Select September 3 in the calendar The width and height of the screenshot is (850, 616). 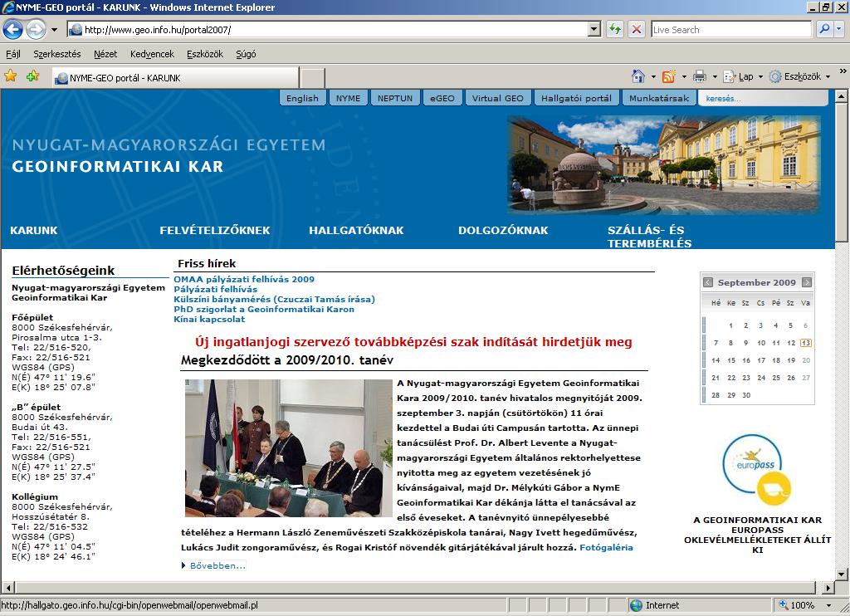pyautogui.click(x=761, y=325)
